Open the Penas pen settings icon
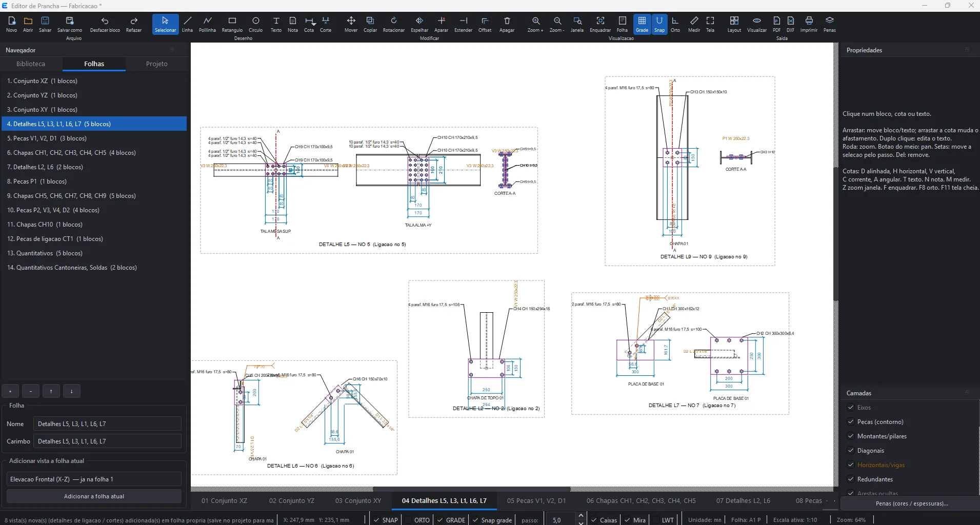 829,24
